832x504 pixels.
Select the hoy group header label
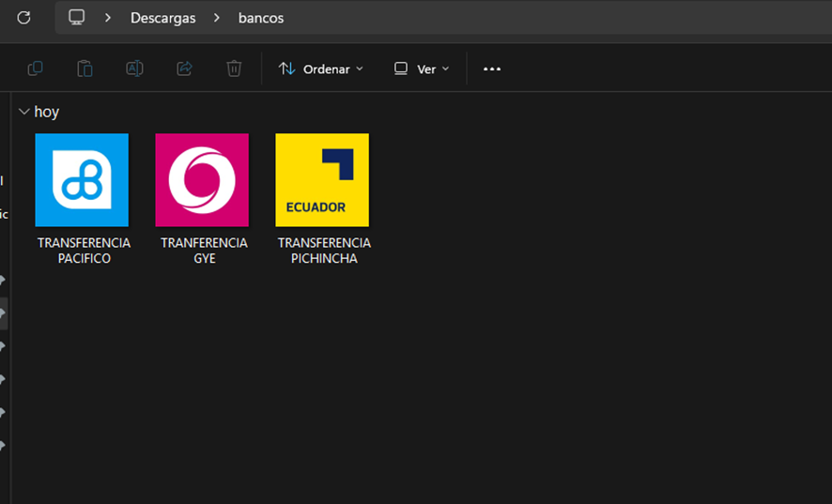point(47,112)
